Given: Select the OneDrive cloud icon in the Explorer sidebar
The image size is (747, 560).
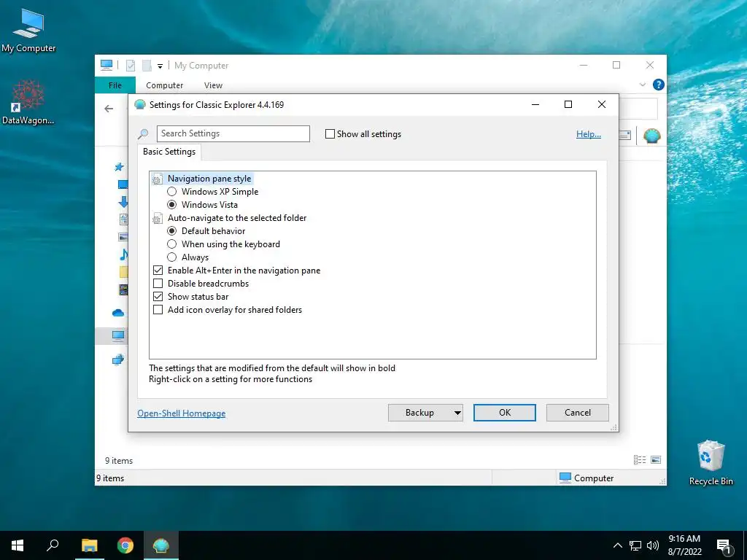Looking at the screenshot, I should click(x=118, y=313).
